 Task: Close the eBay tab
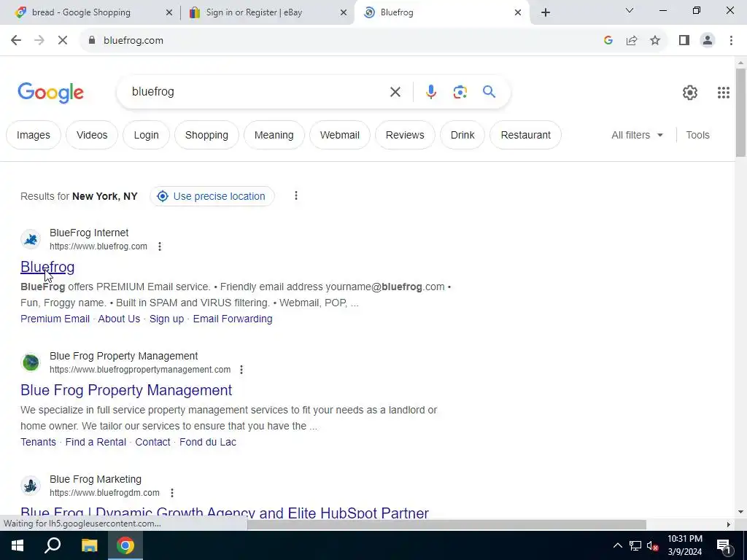[x=343, y=13]
